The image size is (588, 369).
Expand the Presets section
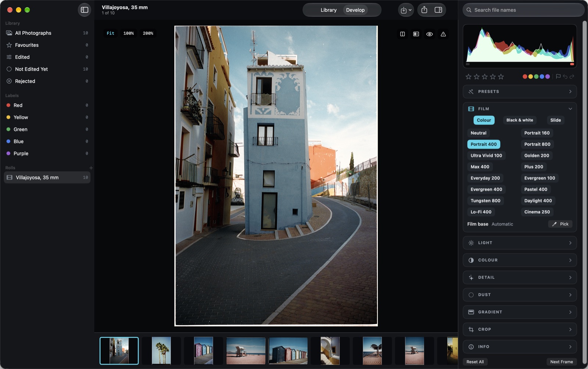[520, 91]
